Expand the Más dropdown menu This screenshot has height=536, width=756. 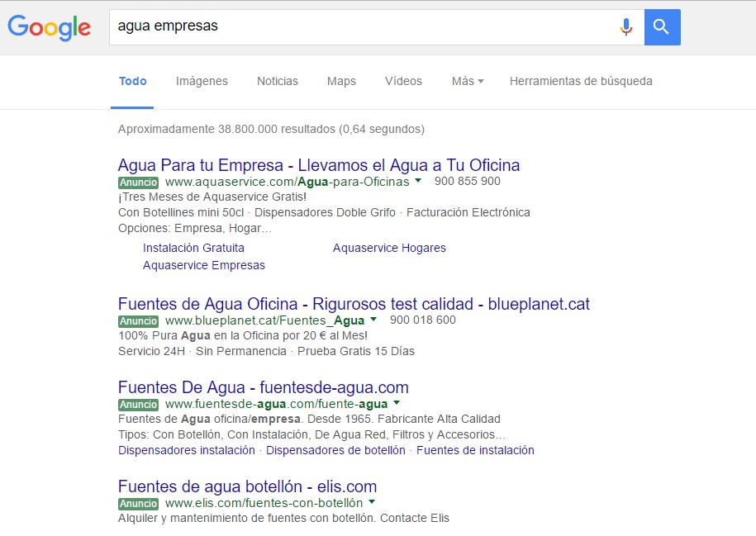click(x=467, y=81)
